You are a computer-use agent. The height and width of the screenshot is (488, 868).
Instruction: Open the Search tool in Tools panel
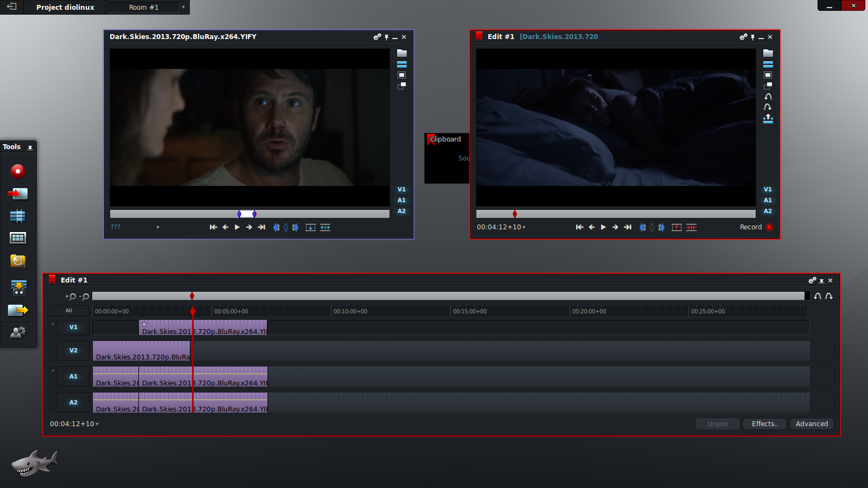point(18,261)
